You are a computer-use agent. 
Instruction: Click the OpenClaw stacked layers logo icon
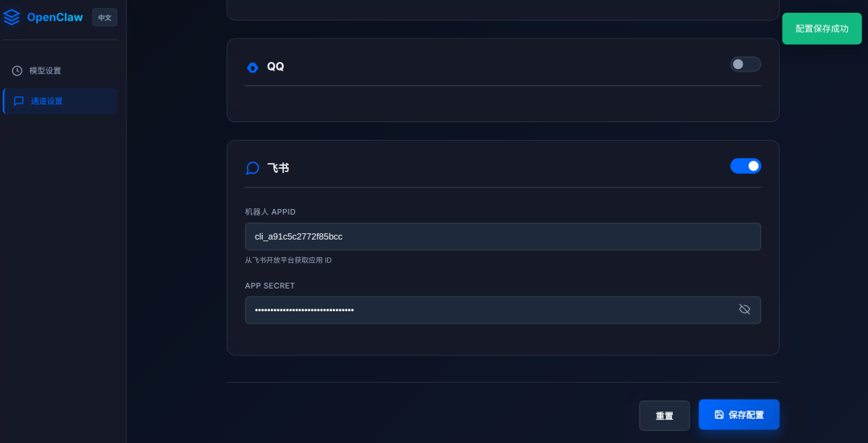click(12, 17)
